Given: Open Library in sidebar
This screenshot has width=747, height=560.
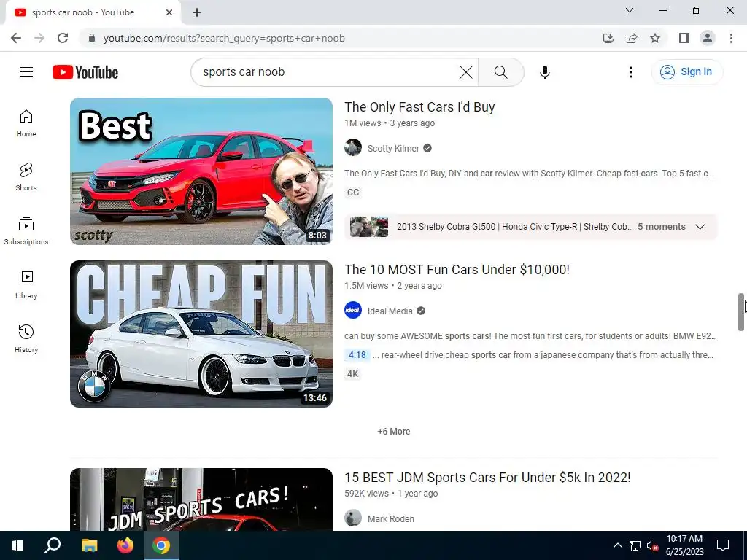Looking at the screenshot, I should pos(26,285).
